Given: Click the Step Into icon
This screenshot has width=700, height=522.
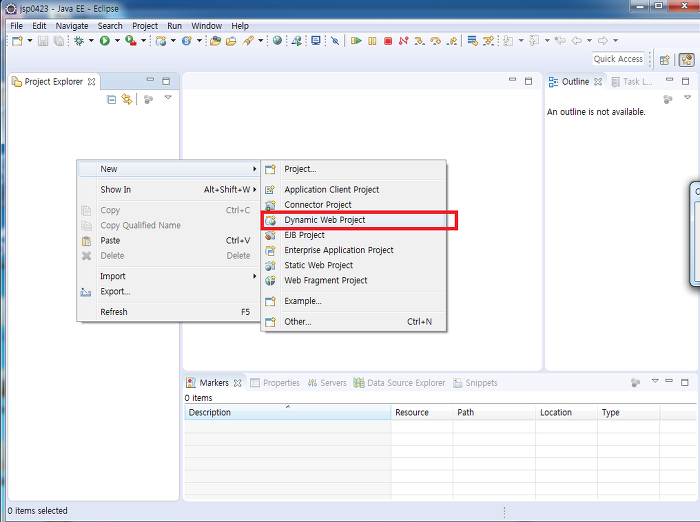Looking at the screenshot, I should tap(419, 41).
